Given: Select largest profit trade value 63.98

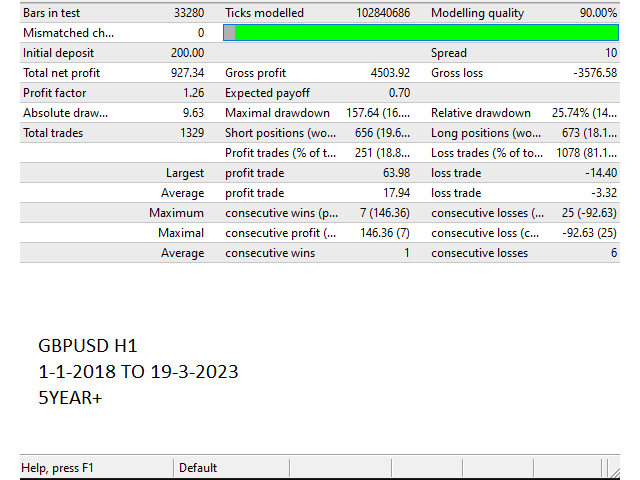Looking at the screenshot, I should click(x=396, y=173).
